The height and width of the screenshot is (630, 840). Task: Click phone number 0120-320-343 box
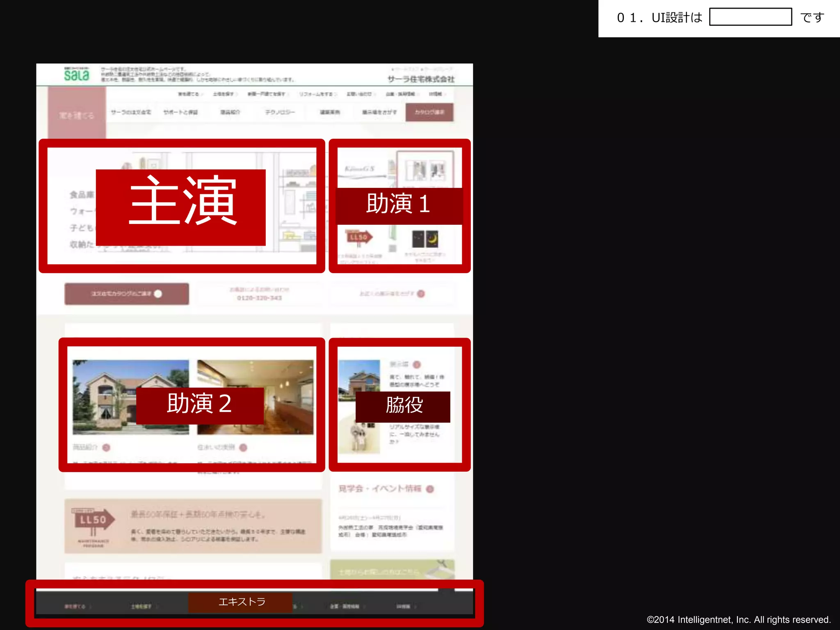pyautogui.click(x=259, y=294)
